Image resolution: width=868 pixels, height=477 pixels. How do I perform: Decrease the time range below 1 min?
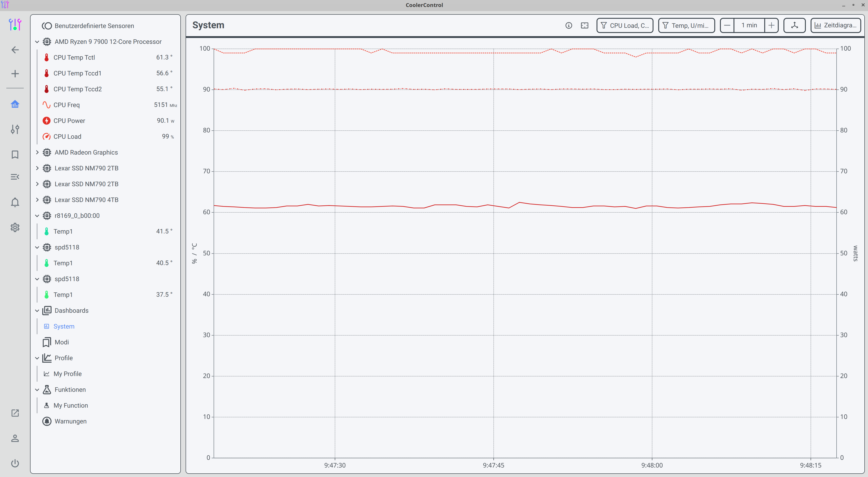(x=727, y=25)
